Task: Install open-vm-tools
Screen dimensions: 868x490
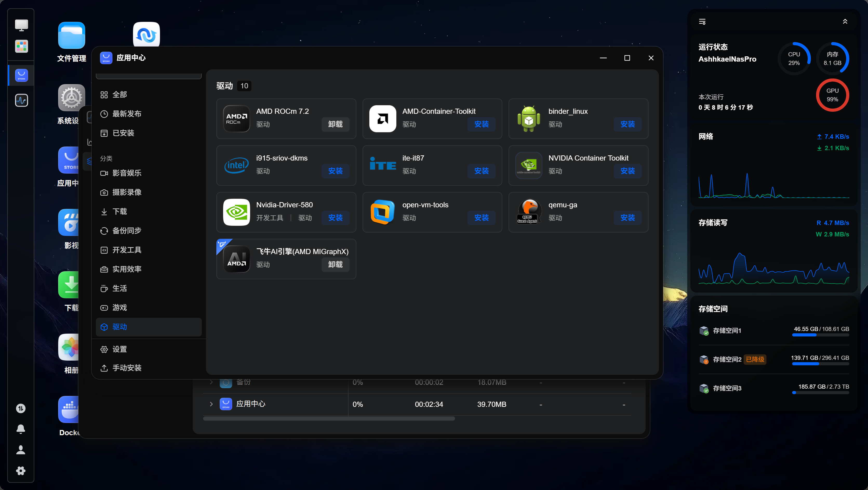Action: [x=481, y=218]
